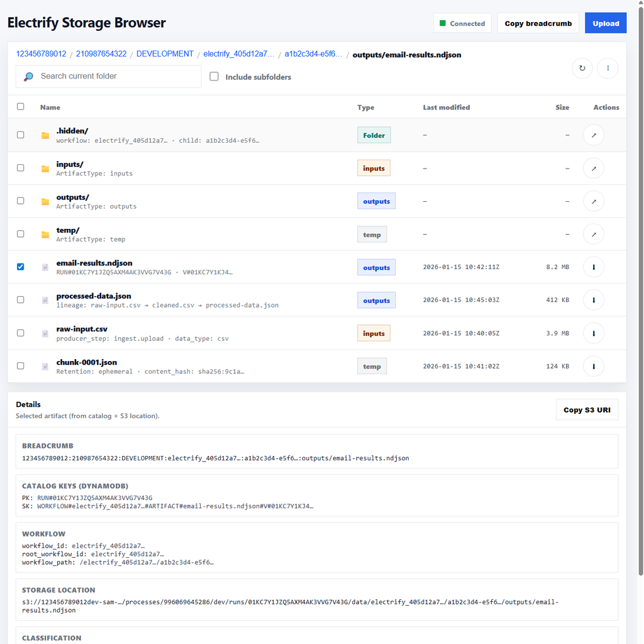Open the .hidden/ folder via arrow icon

(594, 135)
